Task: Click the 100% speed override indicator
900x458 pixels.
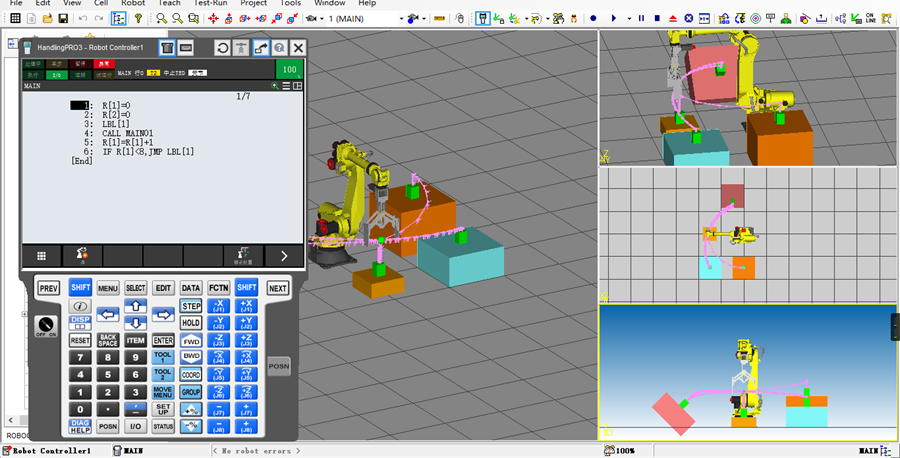Action: pyautogui.click(x=289, y=69)
